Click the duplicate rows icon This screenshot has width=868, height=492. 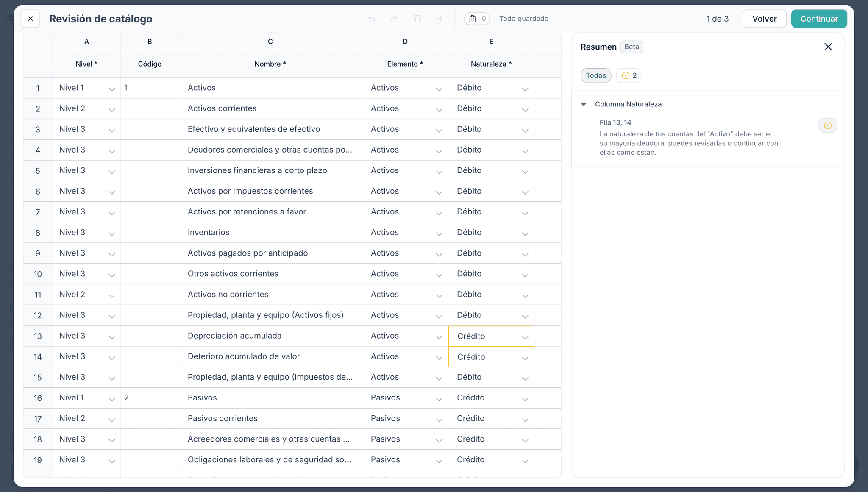click(x=417, y=19)
